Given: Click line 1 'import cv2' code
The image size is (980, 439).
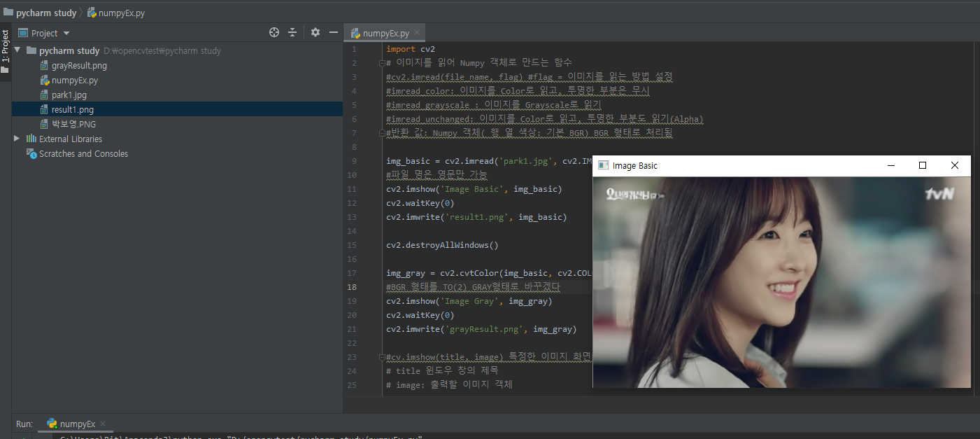Looking at the screenshot, I should tap(411, 49).
